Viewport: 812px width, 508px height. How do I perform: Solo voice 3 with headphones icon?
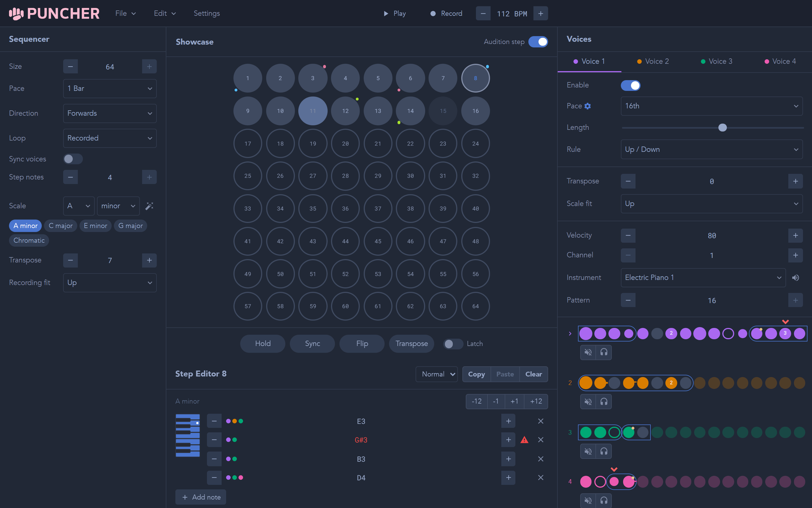pos(604,451)
